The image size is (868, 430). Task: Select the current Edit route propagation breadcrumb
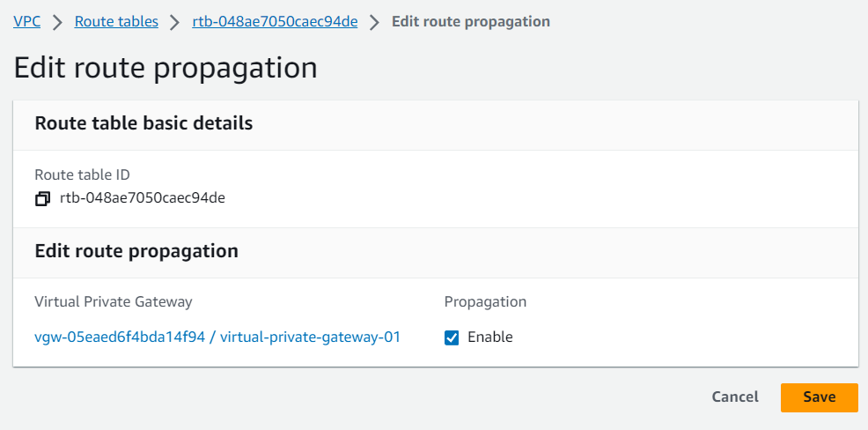coord(471,22)
